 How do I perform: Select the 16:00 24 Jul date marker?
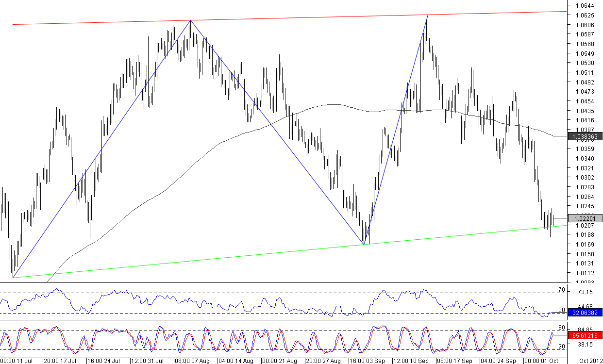point(103,361)
